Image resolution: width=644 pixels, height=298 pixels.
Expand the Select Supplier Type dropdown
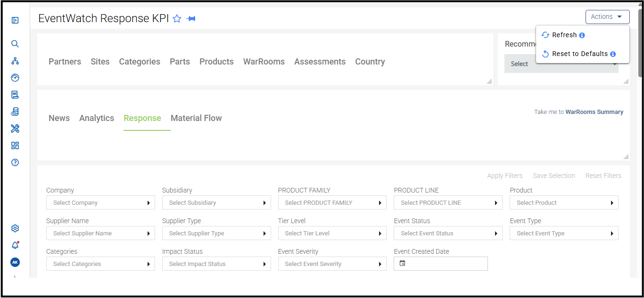pyautogui.click(x=216, y=234)
